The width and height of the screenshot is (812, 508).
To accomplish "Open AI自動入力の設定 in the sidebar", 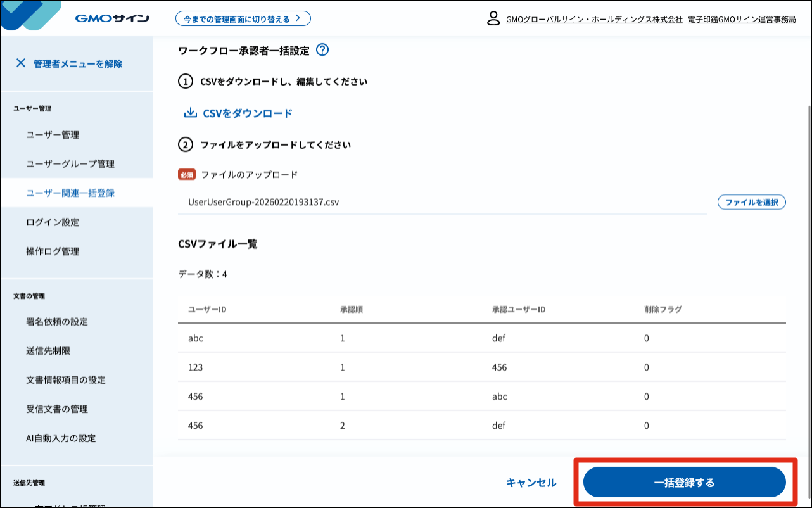I will 61,438.
